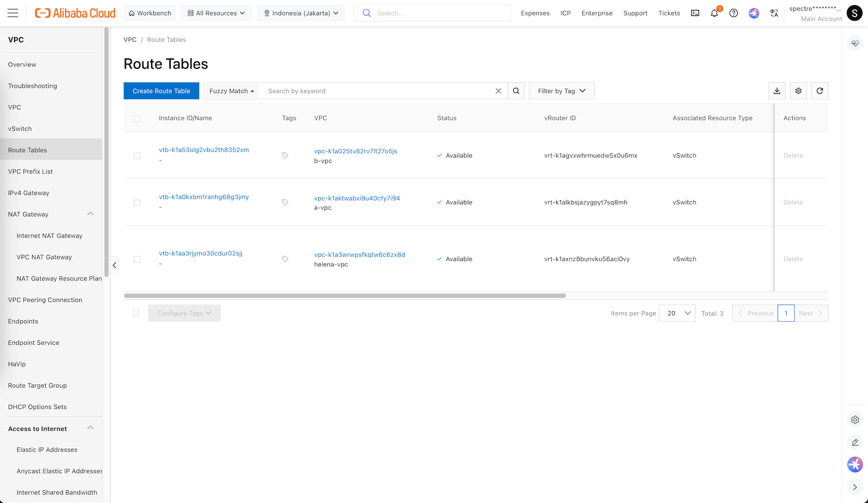Check the helena-vpc route table row
The width and height of the screenshot is (868, 503).
(137, 259)
